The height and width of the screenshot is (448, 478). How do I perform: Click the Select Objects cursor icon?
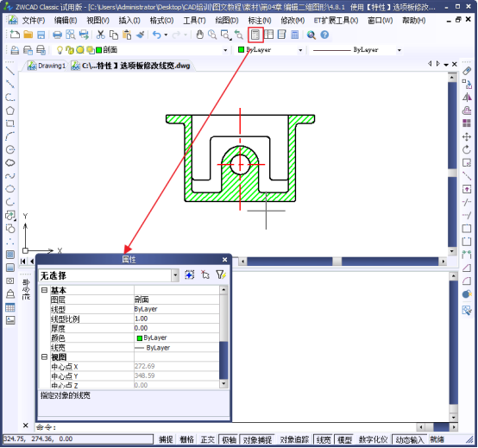205,274
